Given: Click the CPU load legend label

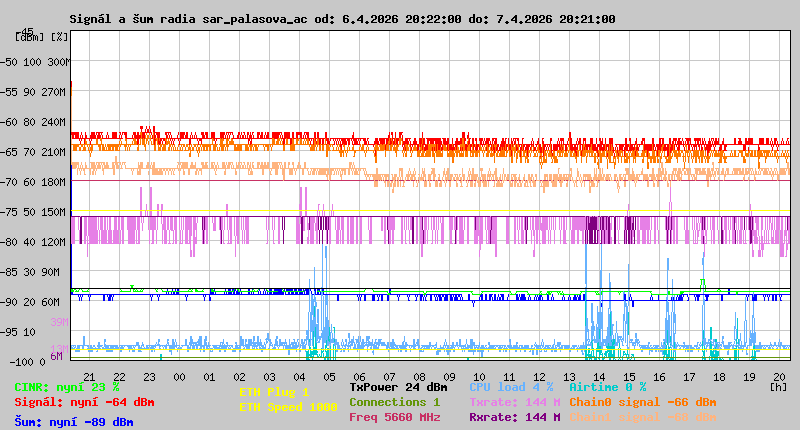Looking at the screenshot, I should coord(511,387).
